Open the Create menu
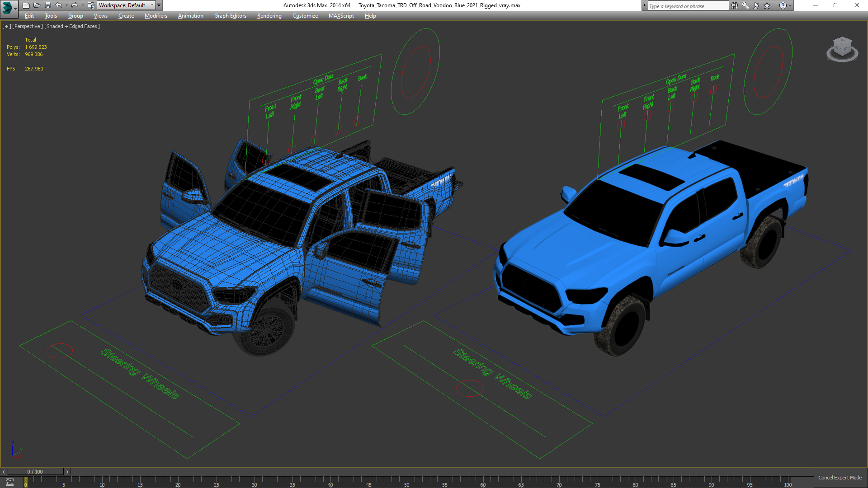 [126, 16]
